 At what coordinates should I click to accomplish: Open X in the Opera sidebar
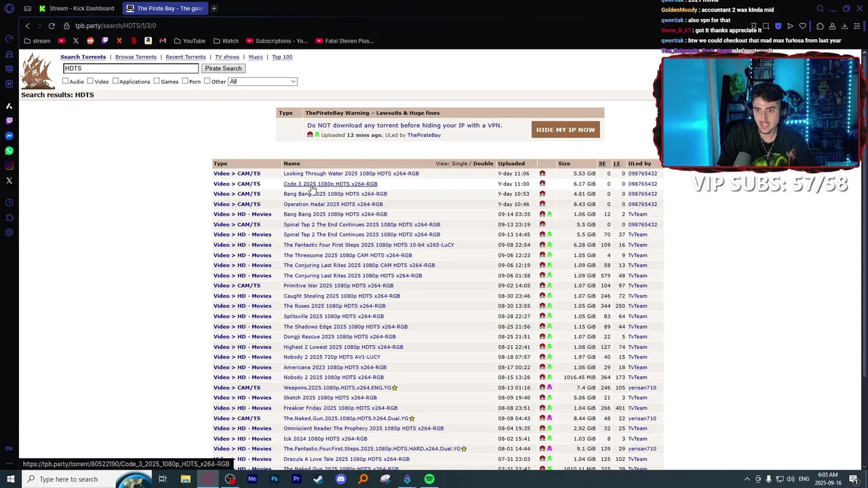pyautogui.click(x=9, y=180)
